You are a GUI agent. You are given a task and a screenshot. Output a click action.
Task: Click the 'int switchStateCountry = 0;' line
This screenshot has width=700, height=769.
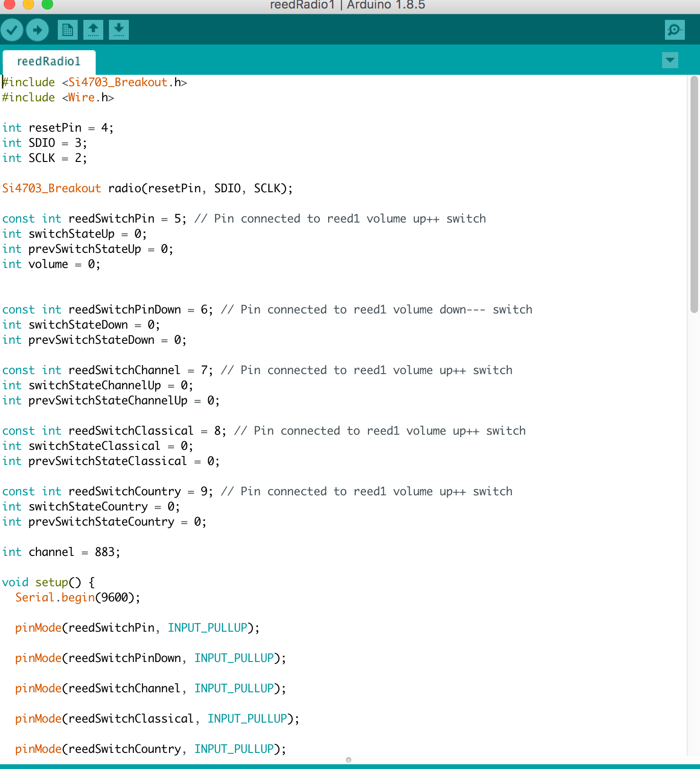coord(91,507)
